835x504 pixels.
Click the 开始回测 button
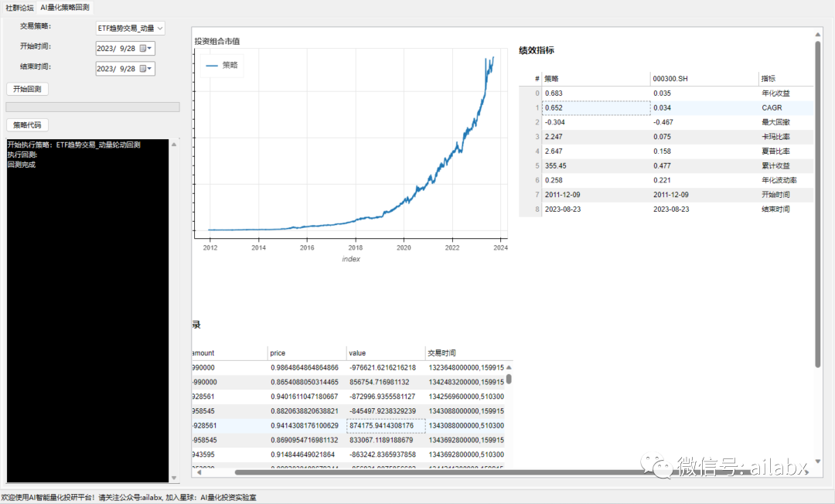pos(27,89)
